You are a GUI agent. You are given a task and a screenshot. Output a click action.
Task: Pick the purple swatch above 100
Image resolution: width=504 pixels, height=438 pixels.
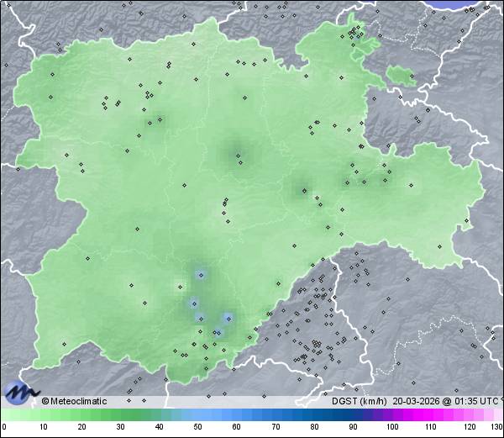(392, 415)
